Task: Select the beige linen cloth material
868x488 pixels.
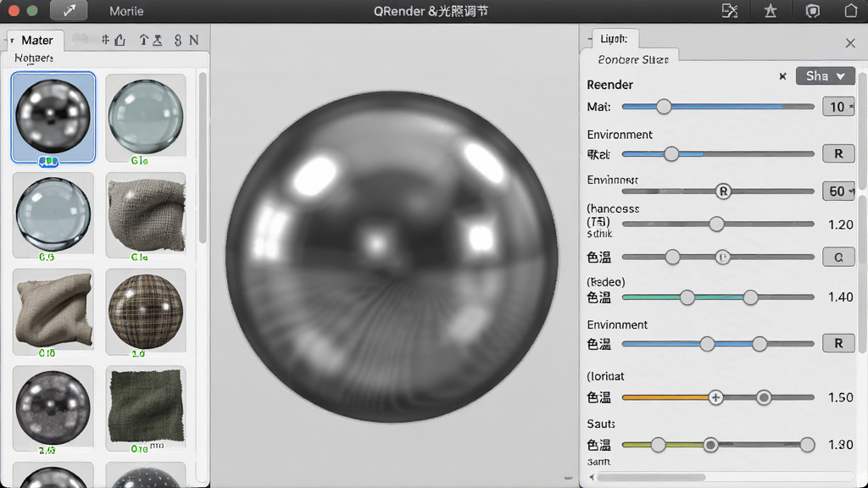Action: pyautogui.click(x=53, y=311)
